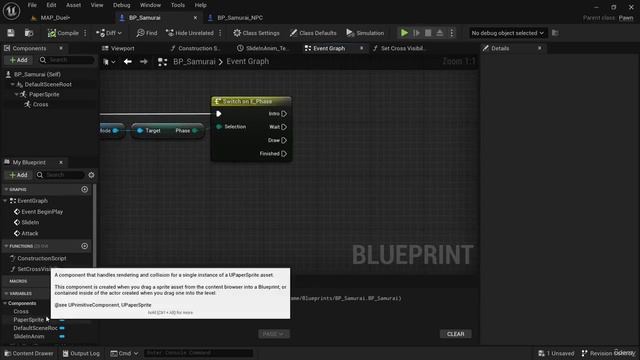The image size is (640, 360).
Task: Click the Eject from player icon
Action: tap(440, 33)
